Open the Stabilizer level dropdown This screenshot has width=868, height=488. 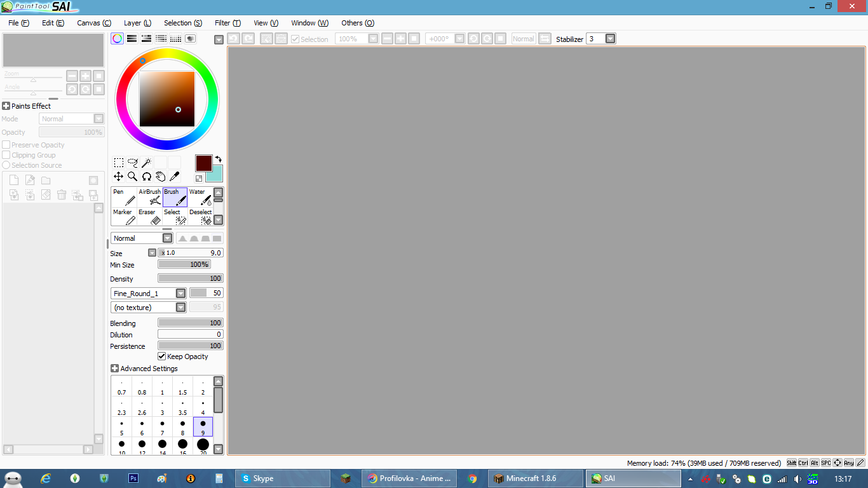[610, 39]
